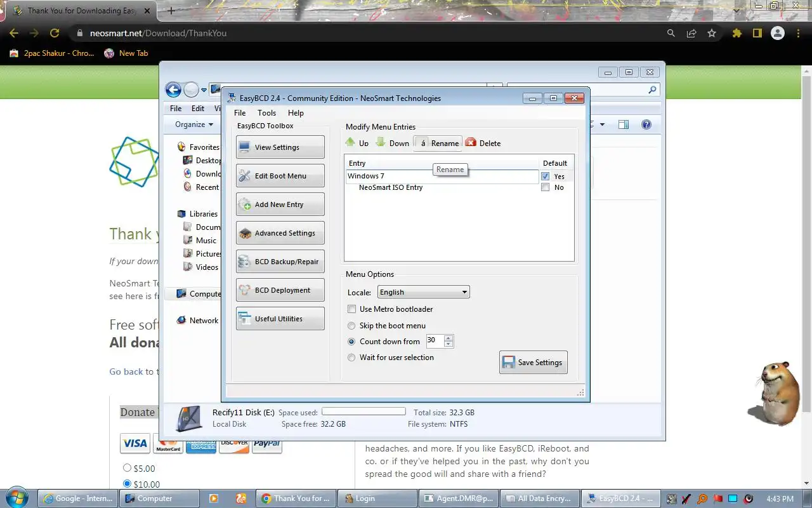Select the $5.00 donation radio button
The width and height of the screenshot is (812, 508).
[127, 468]
